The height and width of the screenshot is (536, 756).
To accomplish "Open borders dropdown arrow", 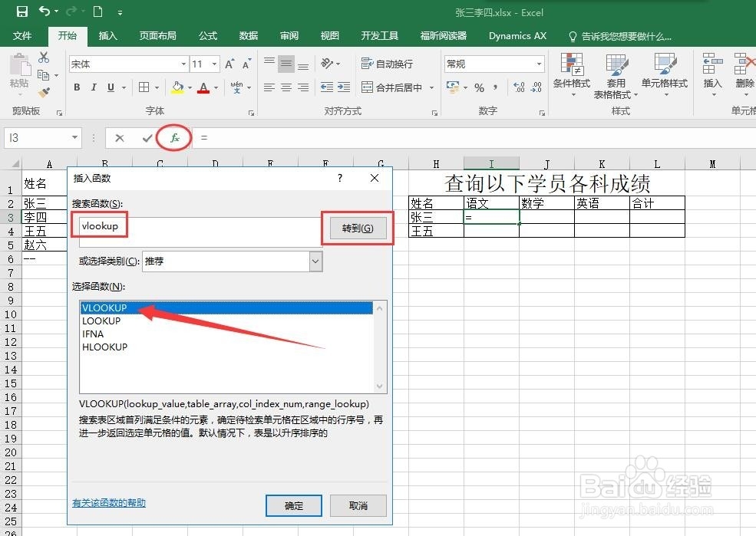I will click(x=157, y=87).
